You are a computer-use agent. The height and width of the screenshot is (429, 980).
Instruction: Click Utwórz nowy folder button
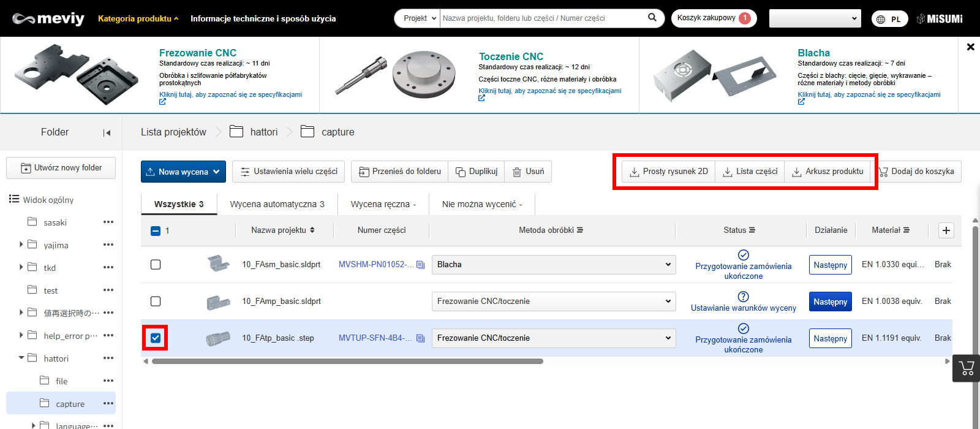tap(61, 168)
